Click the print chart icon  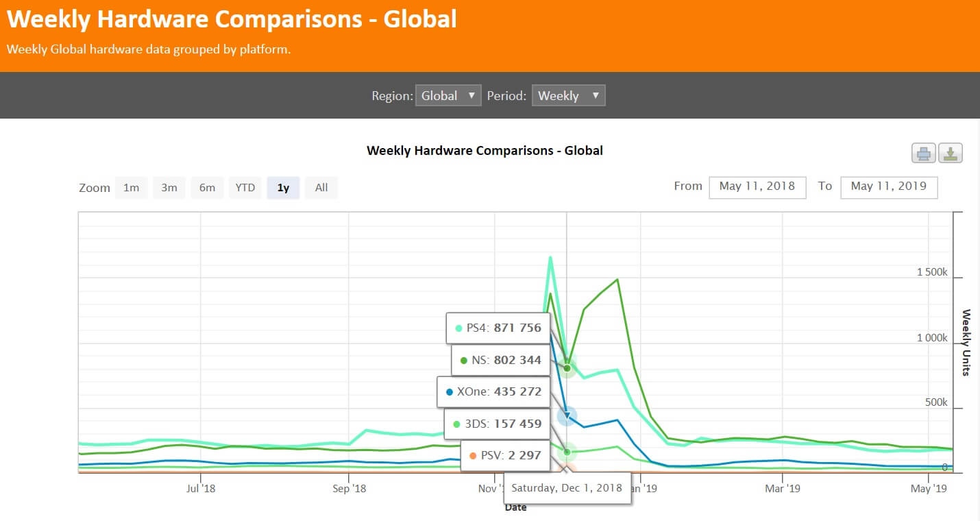click(x=923, y=153)
